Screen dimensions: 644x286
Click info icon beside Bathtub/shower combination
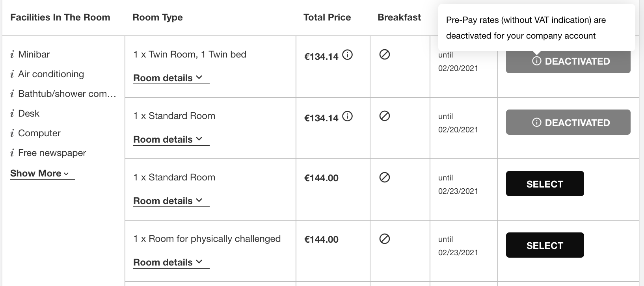point(12,94)
